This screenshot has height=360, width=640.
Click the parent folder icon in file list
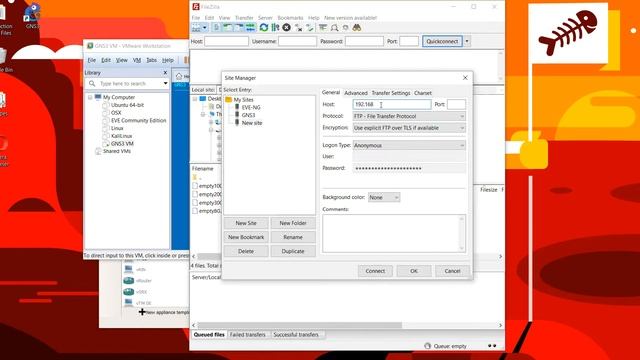click(x=195, y=177)
